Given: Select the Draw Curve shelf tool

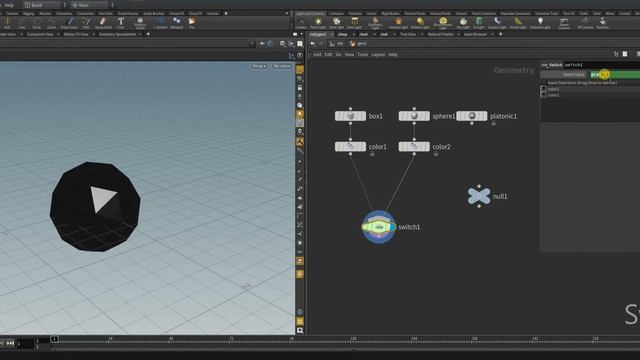Looking at the screenshot, I should pyautogui.click(x=69, y=23).
